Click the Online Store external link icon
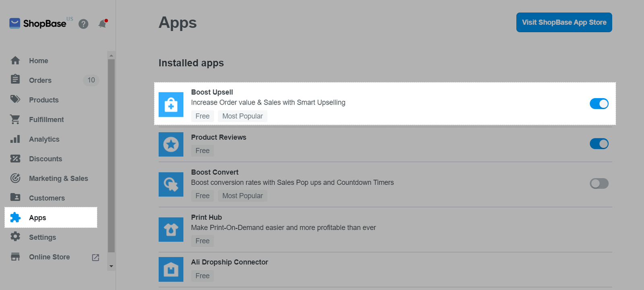 pyautogui.click(x=95, y=257)
